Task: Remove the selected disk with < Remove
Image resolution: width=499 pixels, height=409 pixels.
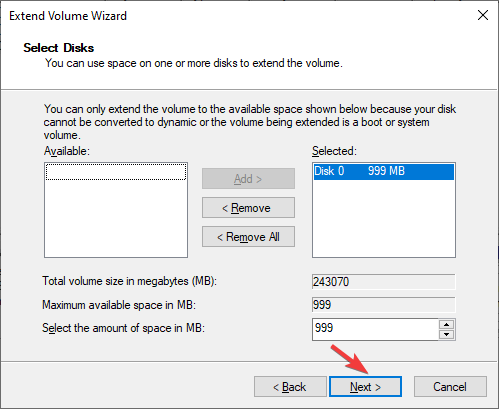Action: click(x=248, y=208)
